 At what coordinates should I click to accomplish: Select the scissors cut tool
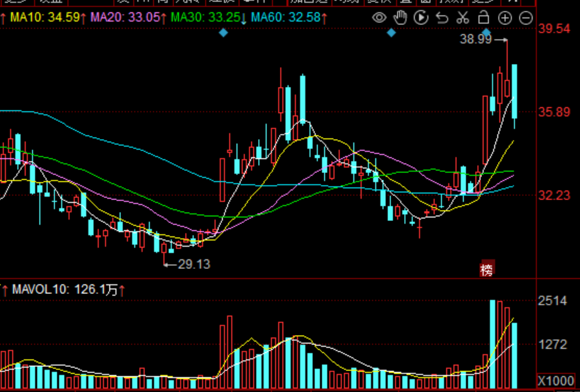462,18
